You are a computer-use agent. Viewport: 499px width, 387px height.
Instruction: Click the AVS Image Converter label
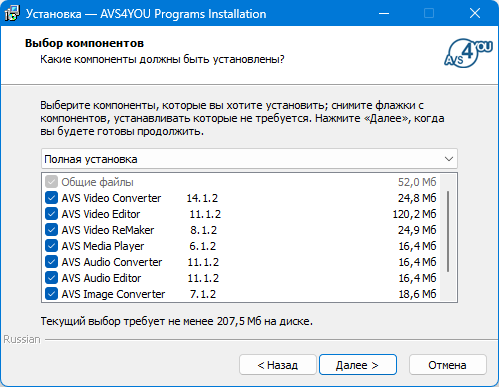coord(113,294)
